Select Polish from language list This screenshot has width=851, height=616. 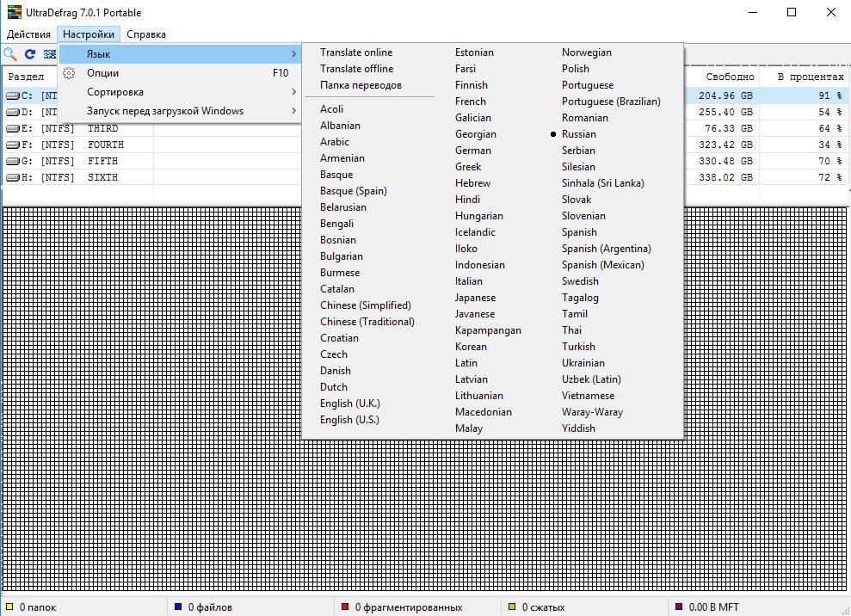[x=576, y=69]
